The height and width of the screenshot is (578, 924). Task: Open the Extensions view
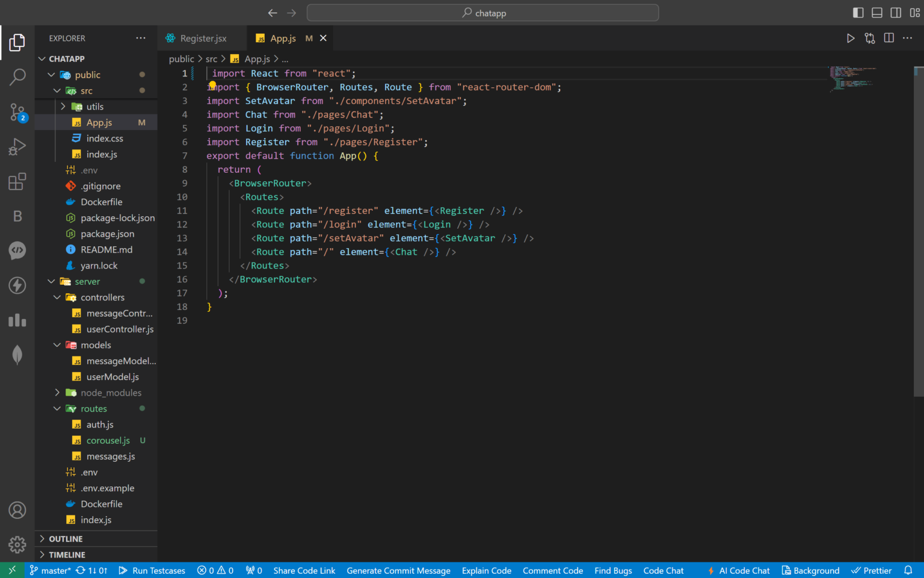pyautogui.click(x=17, y=181)
